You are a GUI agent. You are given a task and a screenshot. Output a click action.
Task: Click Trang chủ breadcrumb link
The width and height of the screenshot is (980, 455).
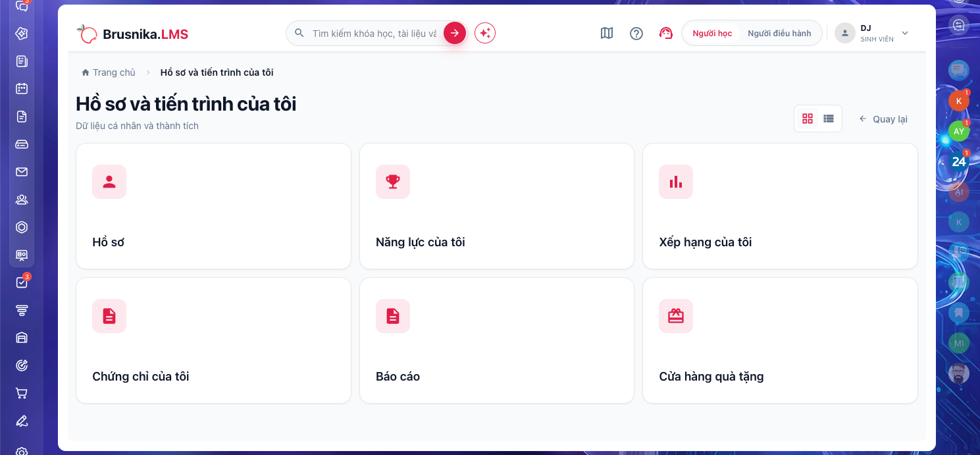109,72
